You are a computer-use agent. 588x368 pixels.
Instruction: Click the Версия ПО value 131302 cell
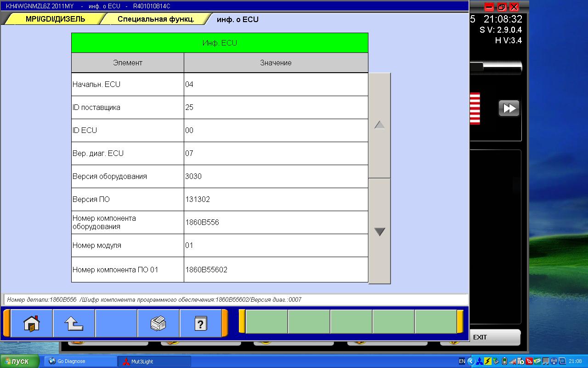pyautogui.click(x=276, y=200)
